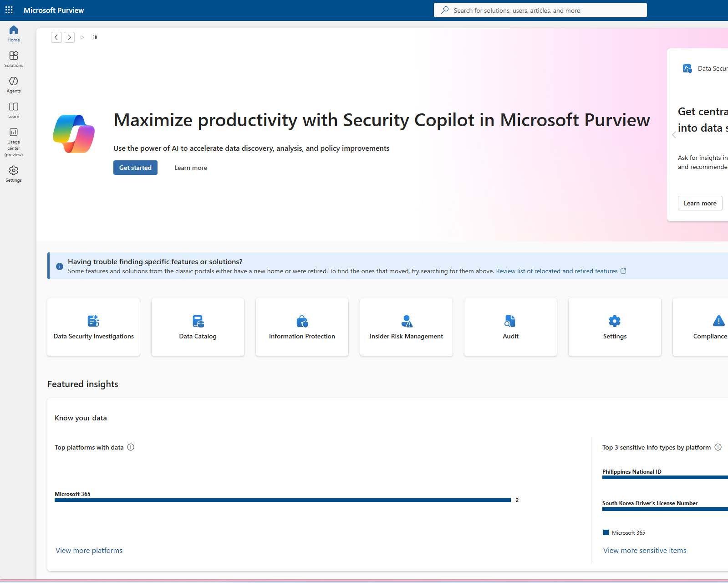Click the Microsoft 365 platform bar
728x583 pixels.
click(283, 500)
